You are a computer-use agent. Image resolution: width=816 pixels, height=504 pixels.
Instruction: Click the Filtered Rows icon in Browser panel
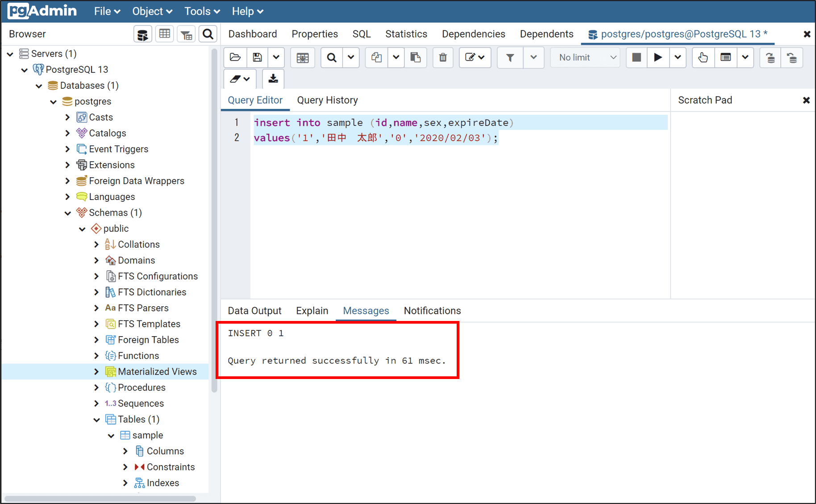pos(187,34)
